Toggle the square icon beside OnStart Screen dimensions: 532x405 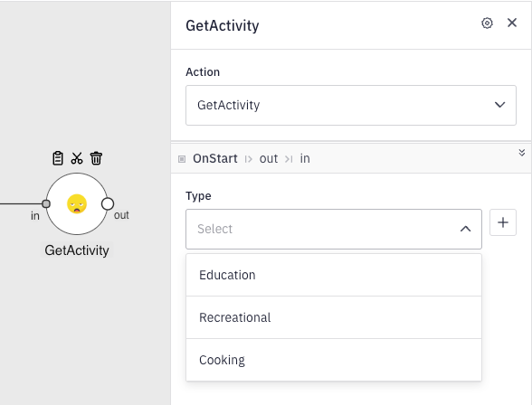coord(182,159)
